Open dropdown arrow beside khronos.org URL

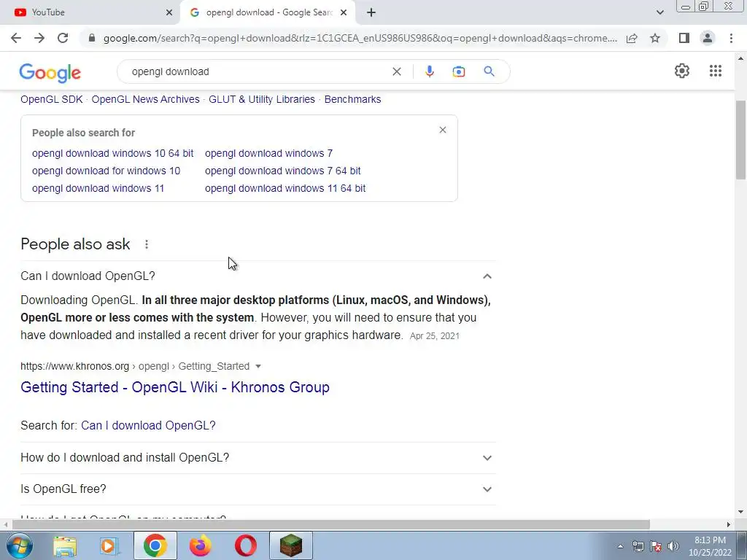pos(258,366)
